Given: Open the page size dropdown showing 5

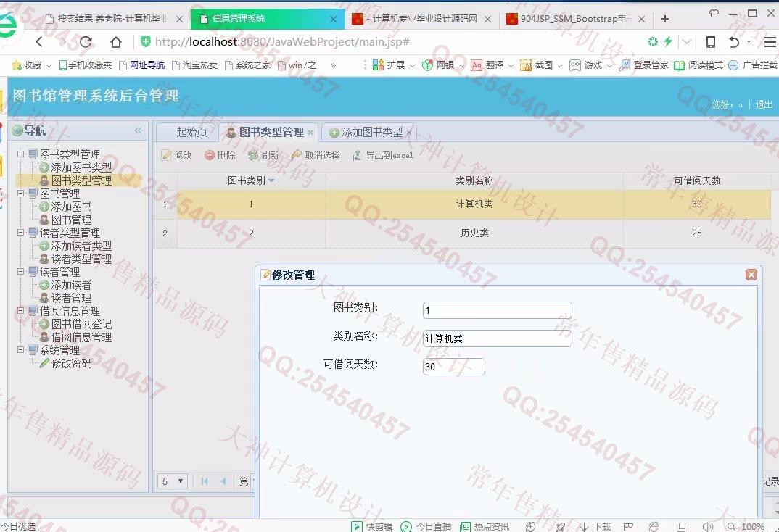Looking at the screenshot, I should [x=173, y=481].
